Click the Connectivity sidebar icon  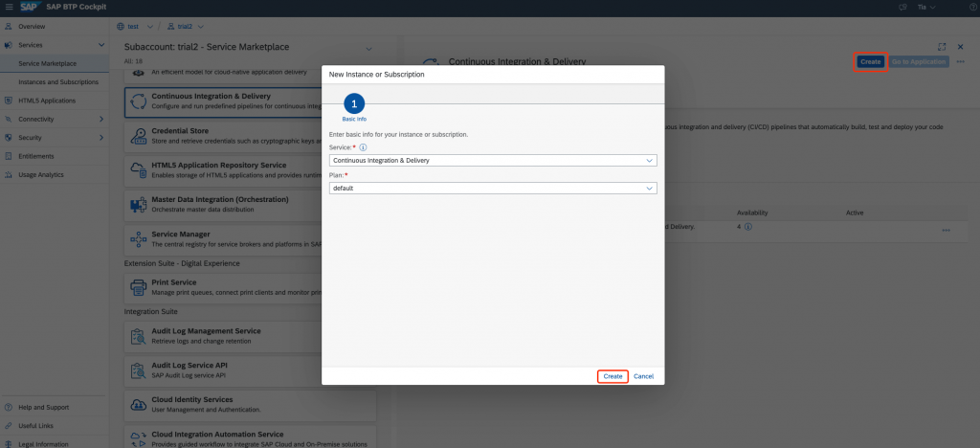(8, 119)
